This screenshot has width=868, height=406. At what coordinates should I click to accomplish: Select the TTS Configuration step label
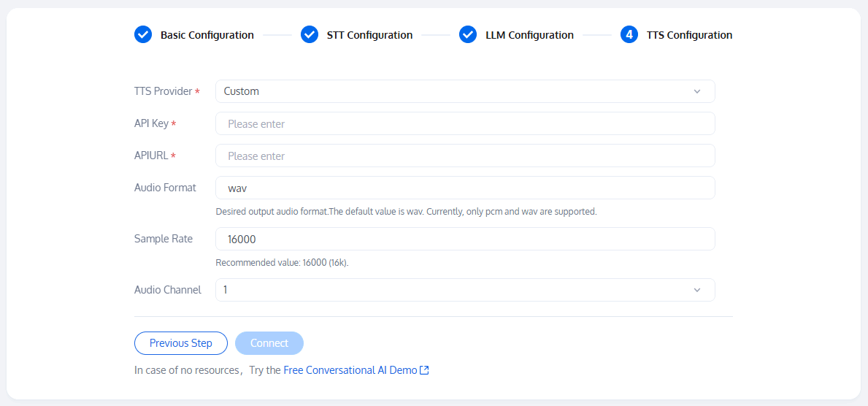point(689,35)
